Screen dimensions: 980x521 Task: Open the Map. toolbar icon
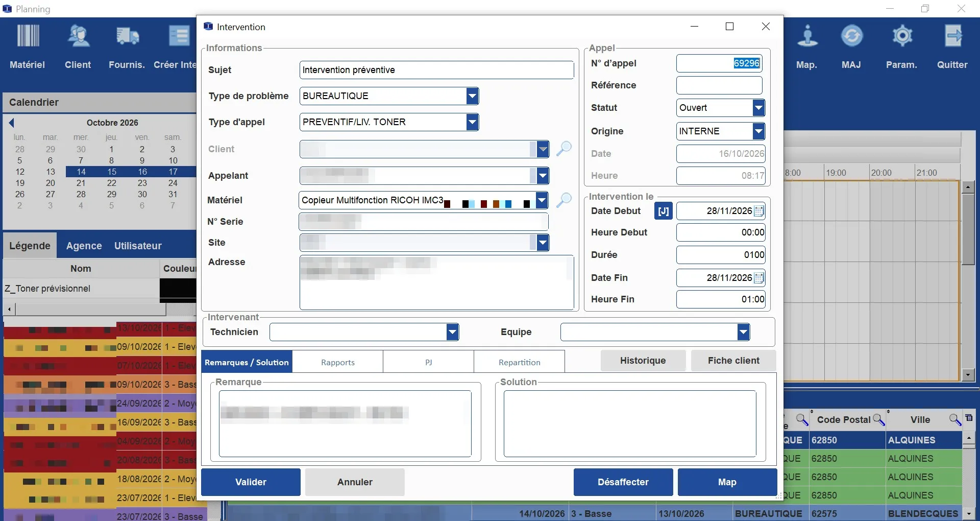[806, 47]
